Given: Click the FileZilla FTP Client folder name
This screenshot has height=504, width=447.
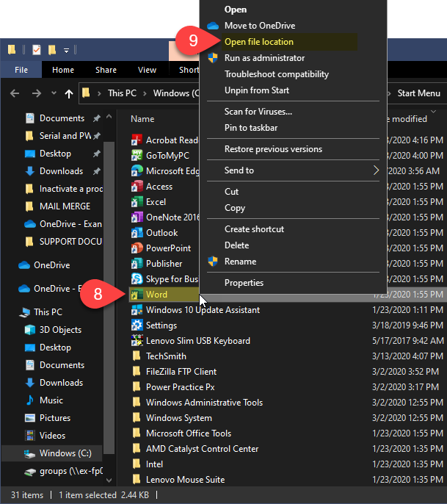Looking at the screenshot, I should [181, 372].
